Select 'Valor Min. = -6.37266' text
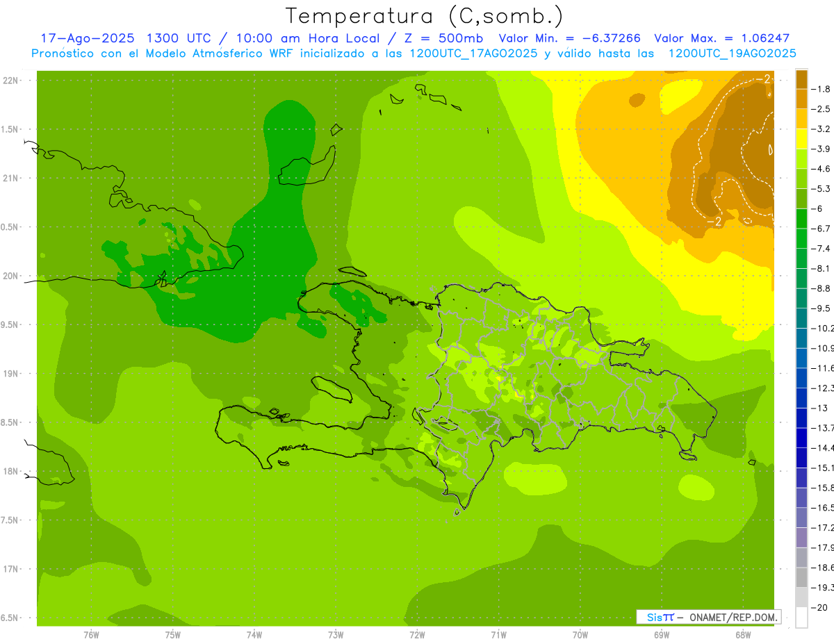The height and width of the screenshot is (644, 834). 570,38
